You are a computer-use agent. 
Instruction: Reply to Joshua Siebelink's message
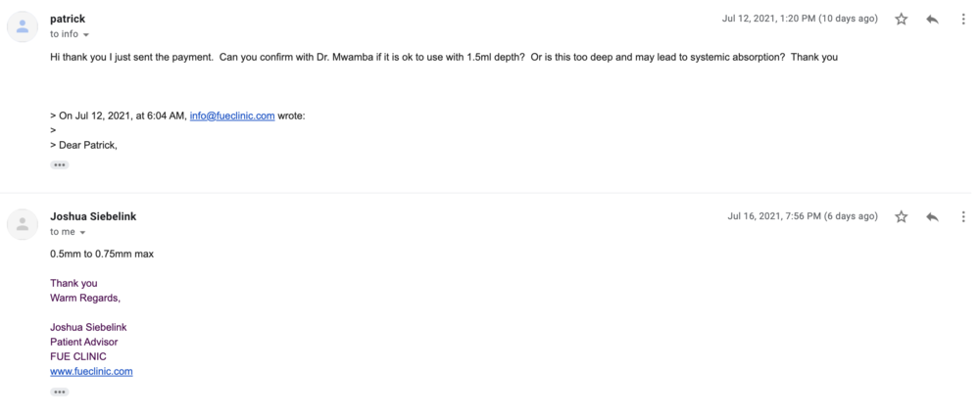932,217
